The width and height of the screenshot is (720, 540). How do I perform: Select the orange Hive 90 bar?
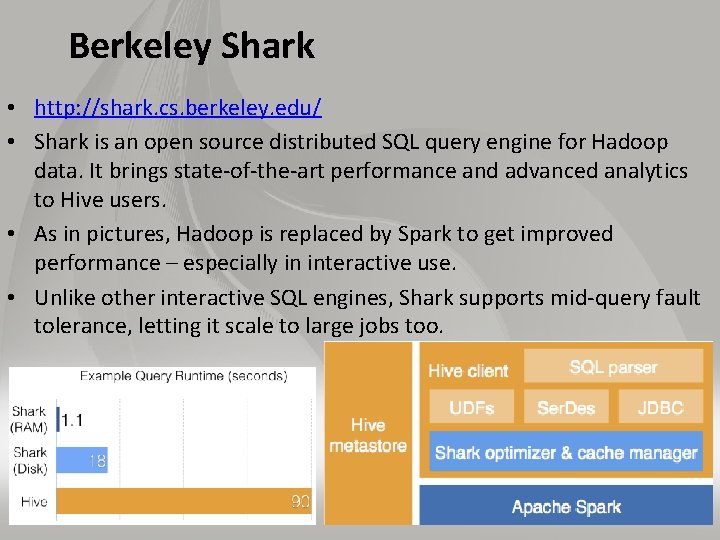tap(184, 501)
